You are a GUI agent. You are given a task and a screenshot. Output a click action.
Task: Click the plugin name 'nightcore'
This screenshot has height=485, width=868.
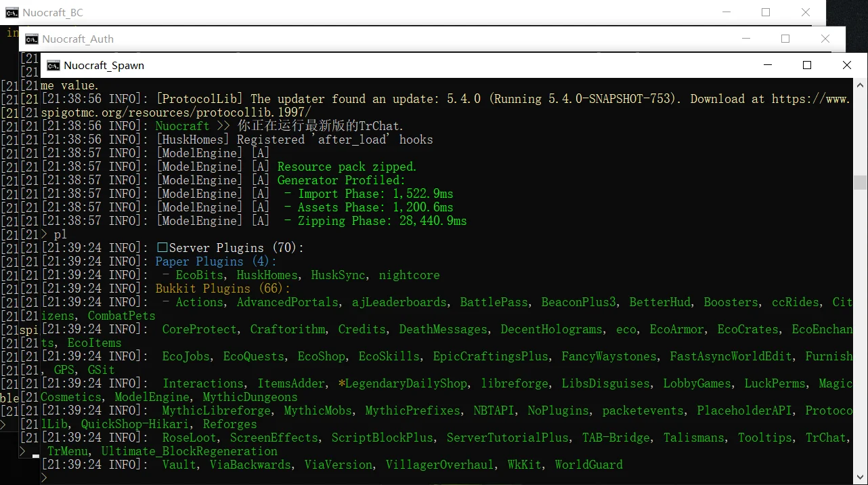click(410, 275)
